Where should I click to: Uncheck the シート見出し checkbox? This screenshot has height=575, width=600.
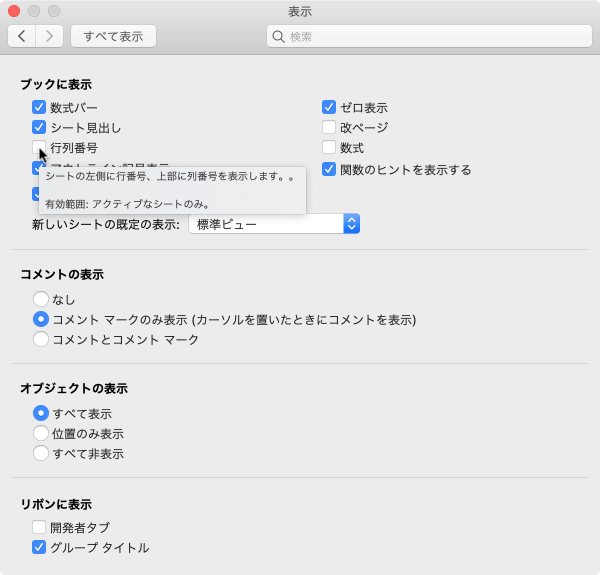39,127
